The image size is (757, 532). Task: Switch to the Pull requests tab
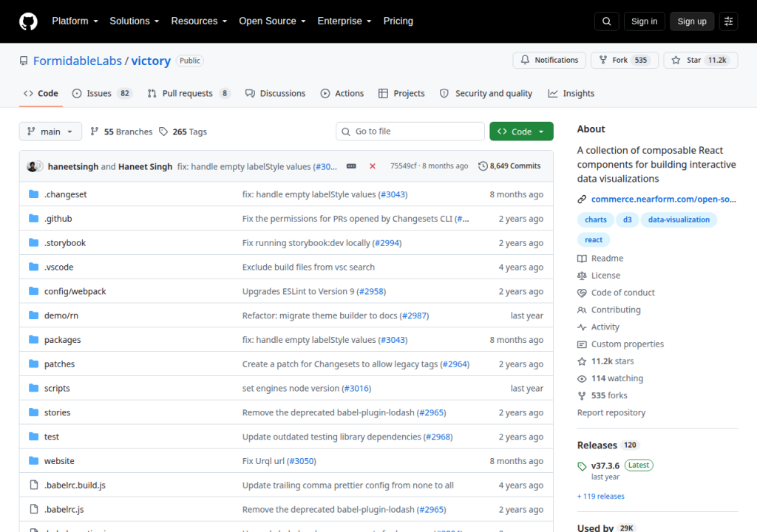pyautogui.click(x=189, y=93)
